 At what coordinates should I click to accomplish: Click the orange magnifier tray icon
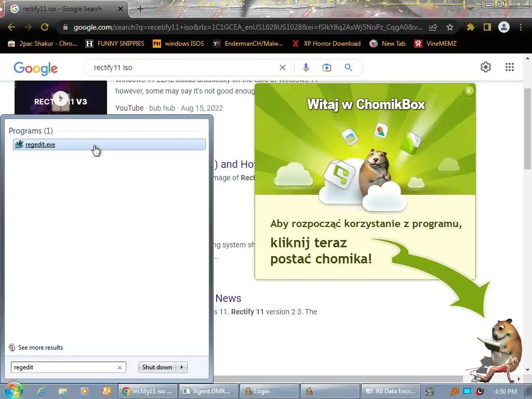(x=454, y=392)
